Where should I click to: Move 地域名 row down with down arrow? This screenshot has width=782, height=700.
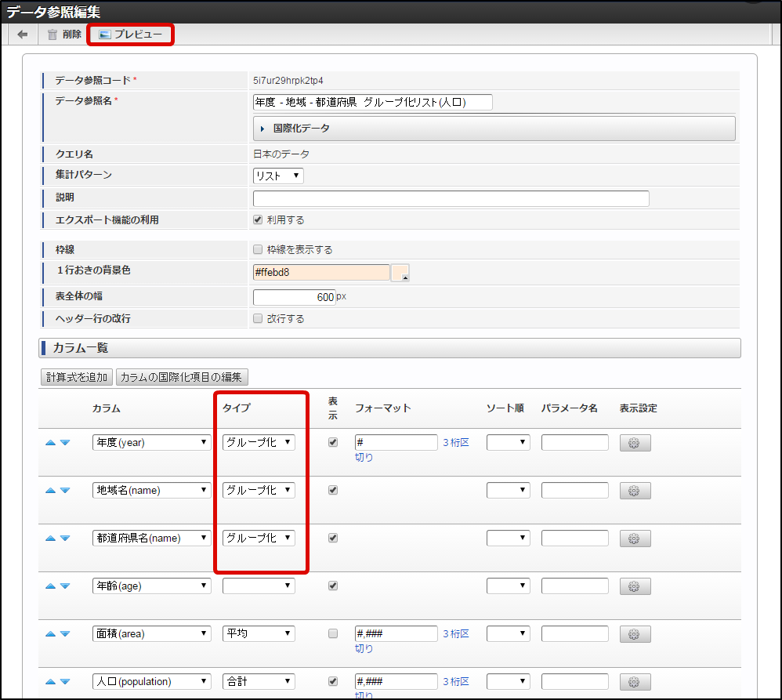pos(65,491)
